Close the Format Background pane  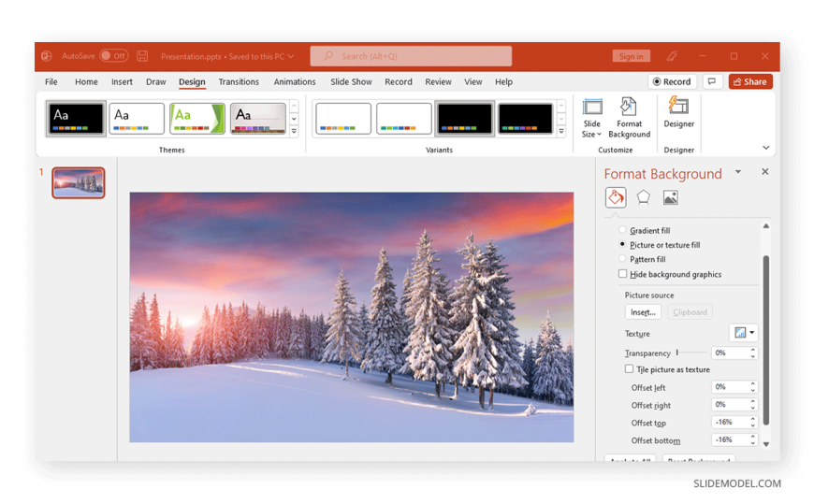click(764, 172)
